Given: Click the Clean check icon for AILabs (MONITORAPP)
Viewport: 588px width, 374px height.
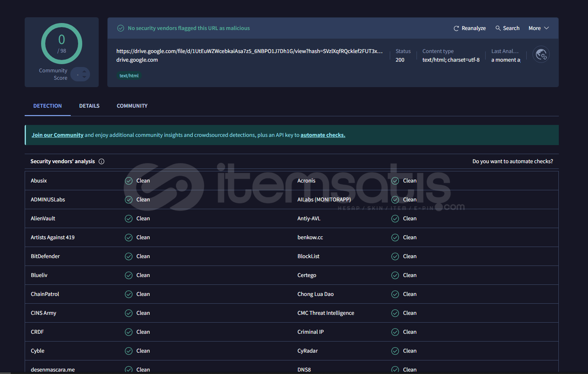Looking at the screenshot, I should click(395, 200).
